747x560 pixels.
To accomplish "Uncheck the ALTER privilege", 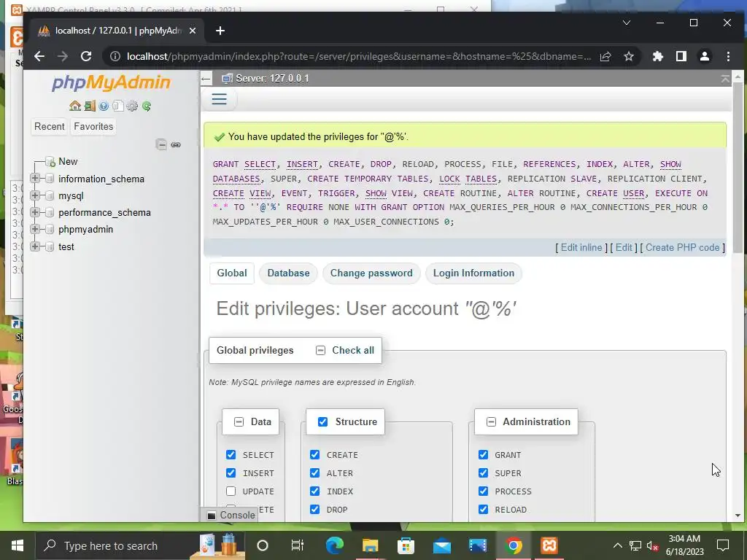I will tap(315, 472).
